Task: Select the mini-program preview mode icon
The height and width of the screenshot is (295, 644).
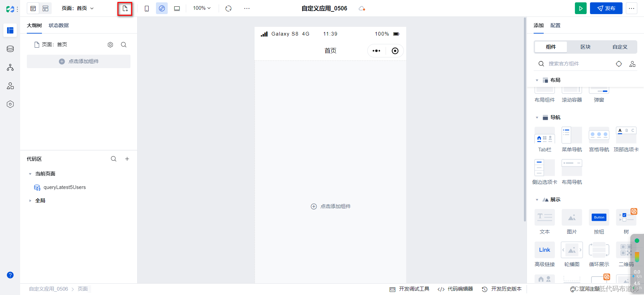Action: 162,8
